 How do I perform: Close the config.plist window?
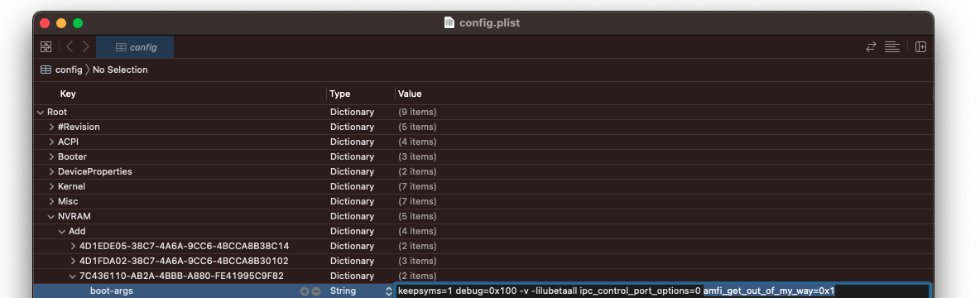click(45, 23)
